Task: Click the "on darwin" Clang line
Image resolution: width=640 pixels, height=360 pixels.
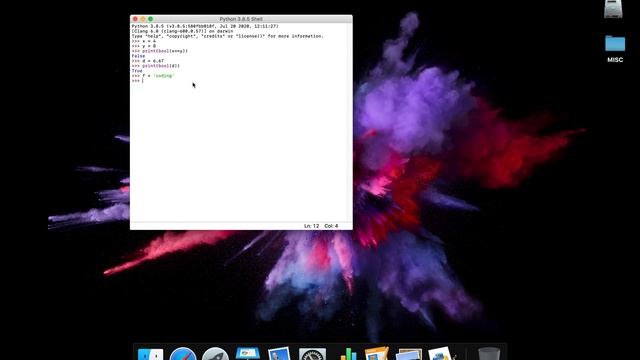Action: [182, 31]
